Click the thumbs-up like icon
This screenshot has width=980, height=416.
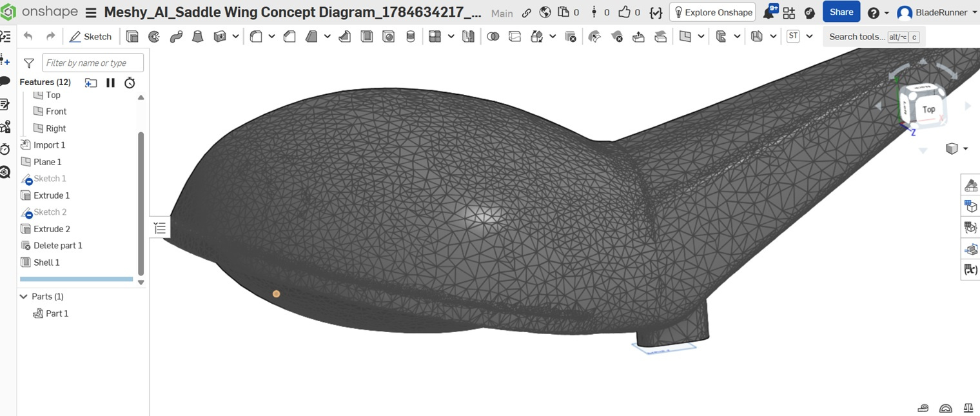pyautogui.click(x=624, y=12)
